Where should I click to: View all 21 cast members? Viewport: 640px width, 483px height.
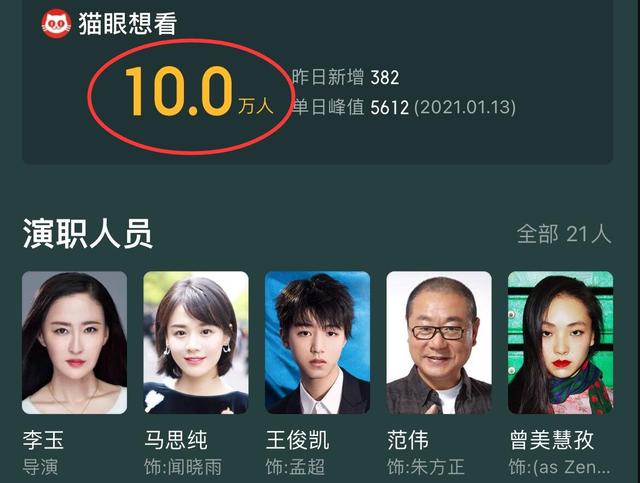point(564,235)
